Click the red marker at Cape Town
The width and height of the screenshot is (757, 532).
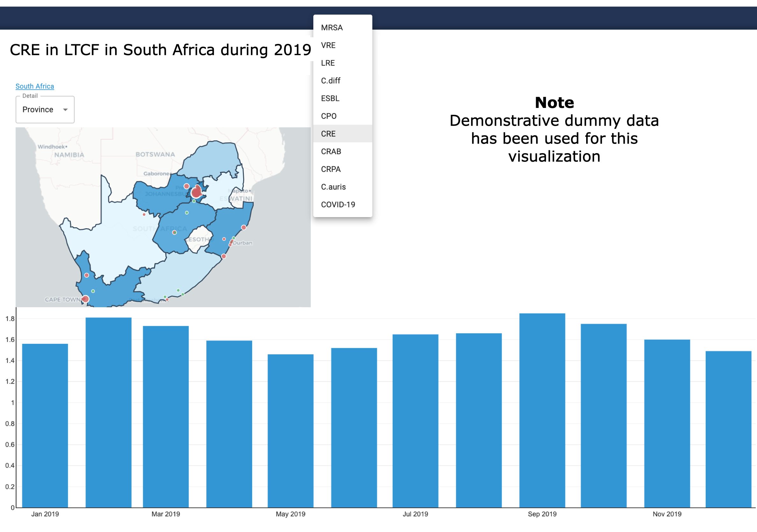[85, 299]
